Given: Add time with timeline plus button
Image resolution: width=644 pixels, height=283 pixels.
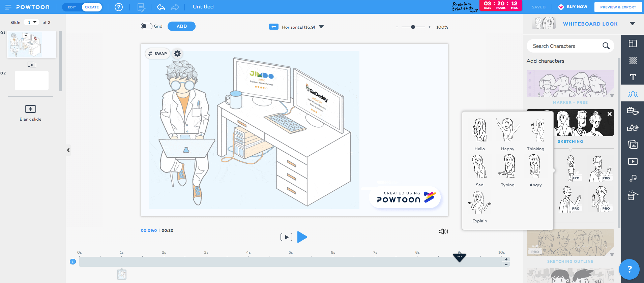Looking at the screenshot, I should [x=506, y=259].
